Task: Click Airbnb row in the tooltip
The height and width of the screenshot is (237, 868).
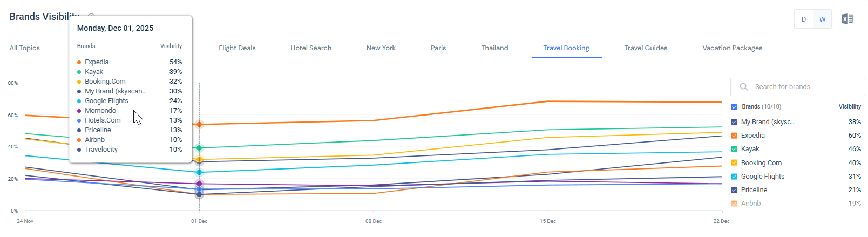Action: click(130, 140)
